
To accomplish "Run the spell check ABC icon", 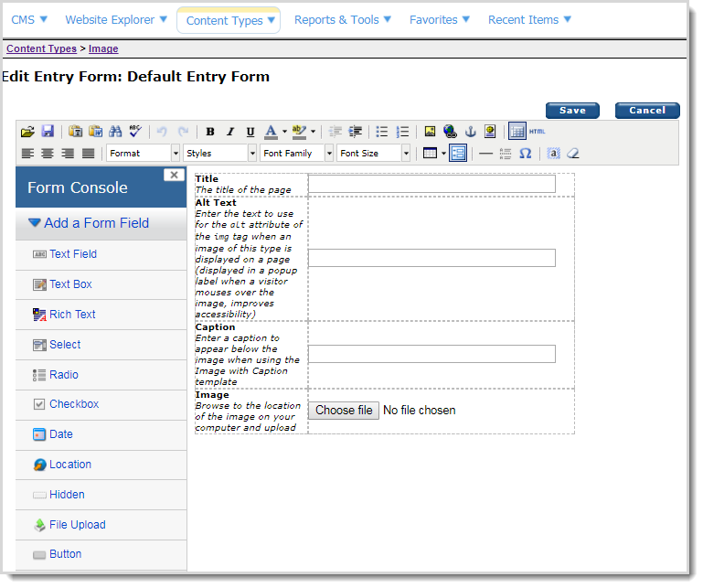I will point(135,132).
